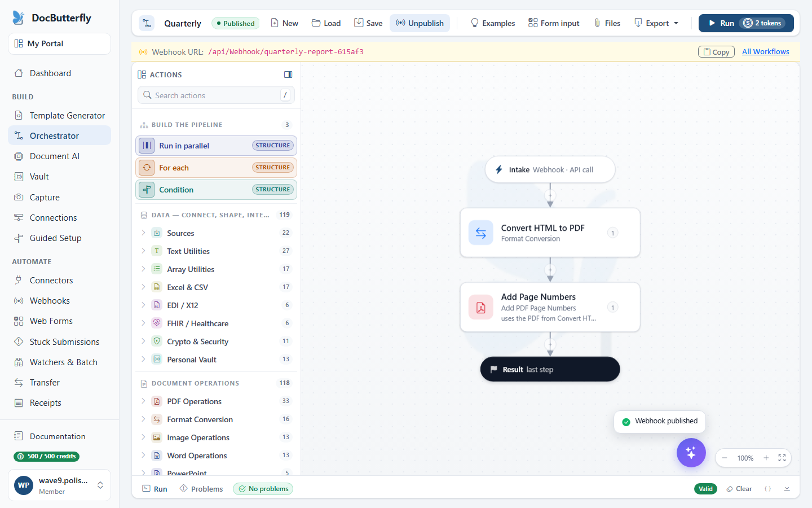Screen dimensions: 812x508
Task: Click Load in the toolbar
Action: (326, 23)
